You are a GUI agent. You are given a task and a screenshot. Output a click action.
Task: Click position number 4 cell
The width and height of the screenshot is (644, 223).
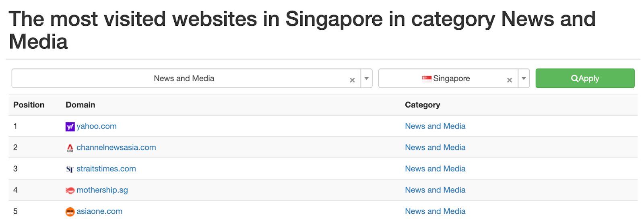coord(15,190)
